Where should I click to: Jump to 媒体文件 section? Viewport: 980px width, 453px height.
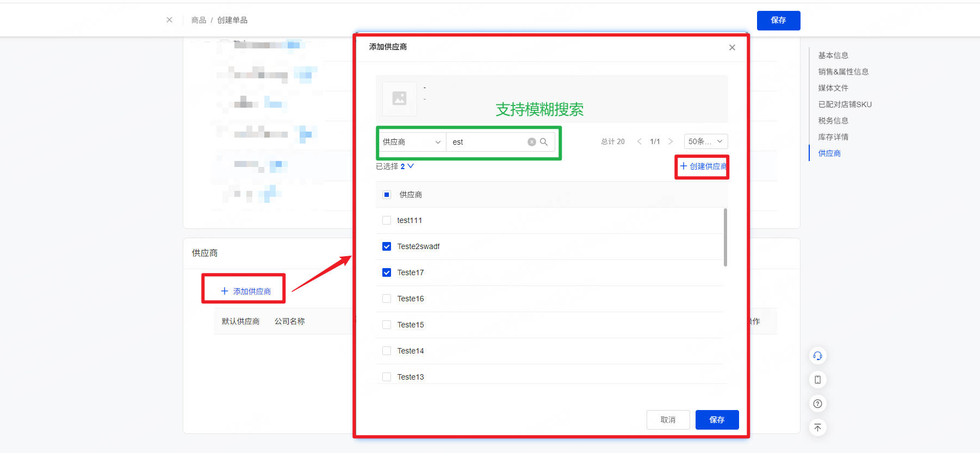pyautogui.click(x=833, y=88)
